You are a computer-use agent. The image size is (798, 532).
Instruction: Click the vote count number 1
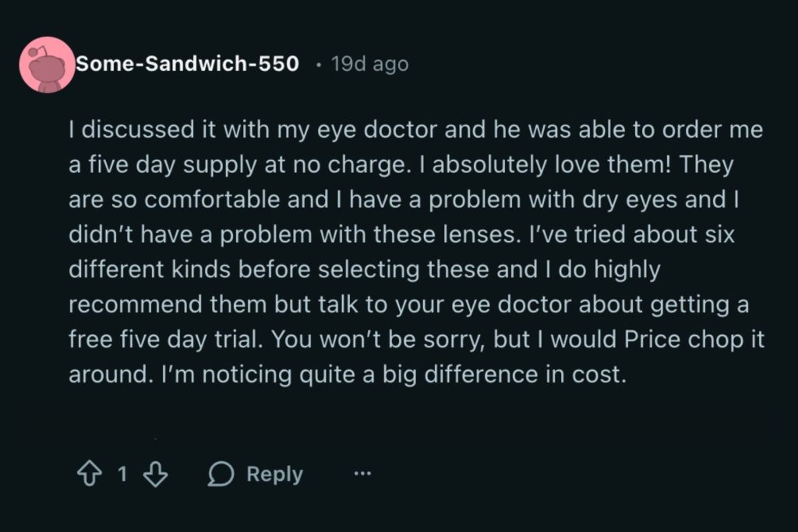[122, 474]
